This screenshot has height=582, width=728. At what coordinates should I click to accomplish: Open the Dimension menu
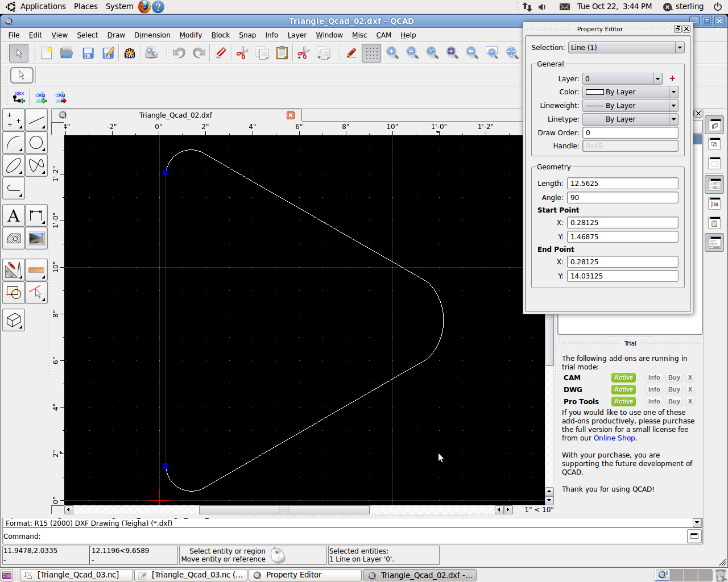coord(152,35)
